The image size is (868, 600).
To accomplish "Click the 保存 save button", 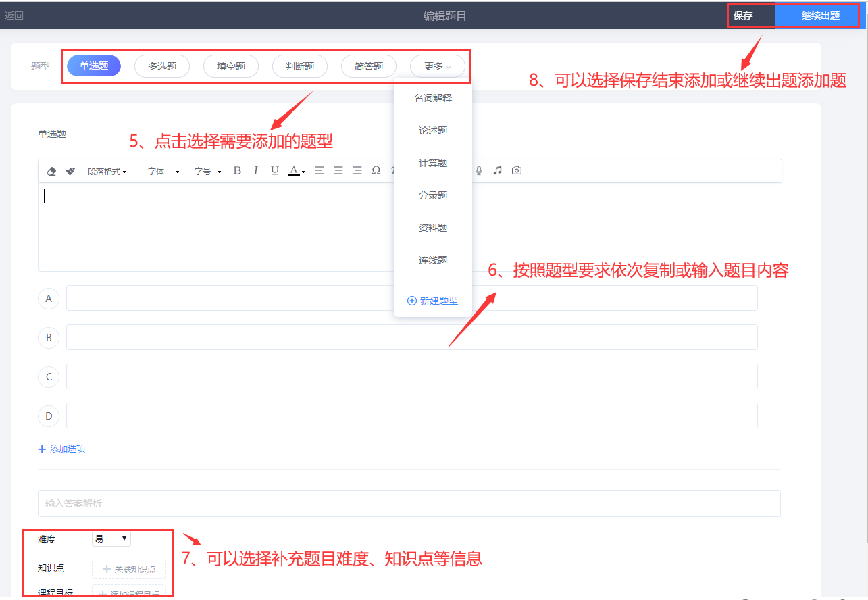I will (743, 16).
